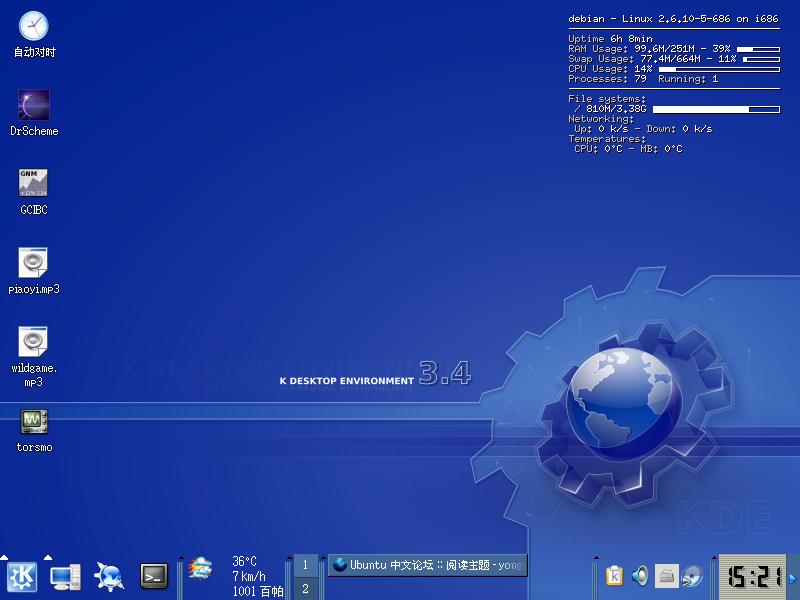Click the 36°C weather temperature reading
Image resolution: width=800 pixels, height=600 pixels.
click(x=244, y=561)
